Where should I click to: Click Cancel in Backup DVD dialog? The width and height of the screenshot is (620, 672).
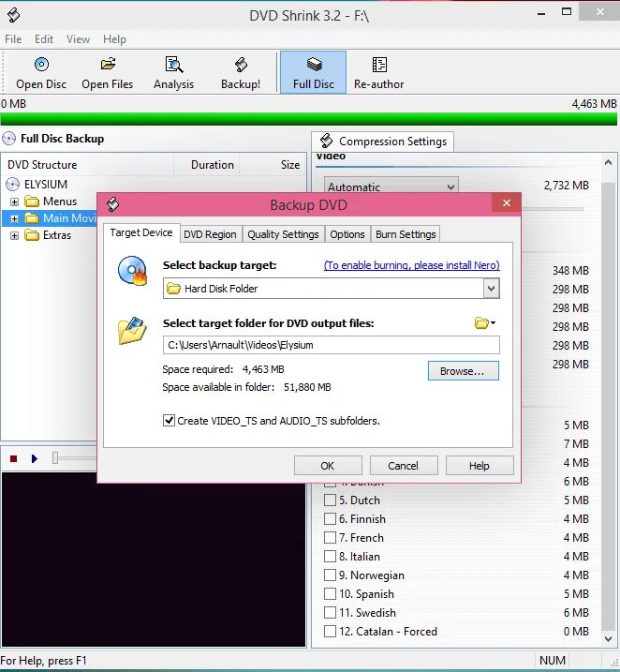coord(404,466)
